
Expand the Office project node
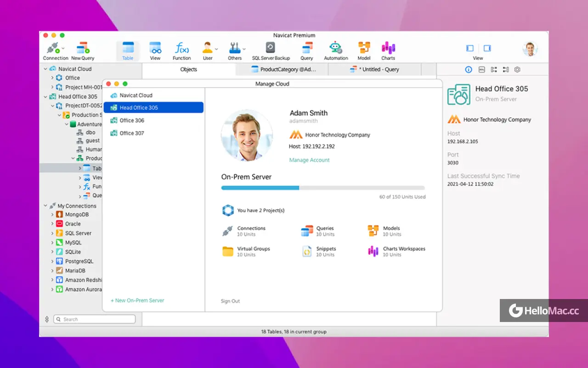[52, 78]
